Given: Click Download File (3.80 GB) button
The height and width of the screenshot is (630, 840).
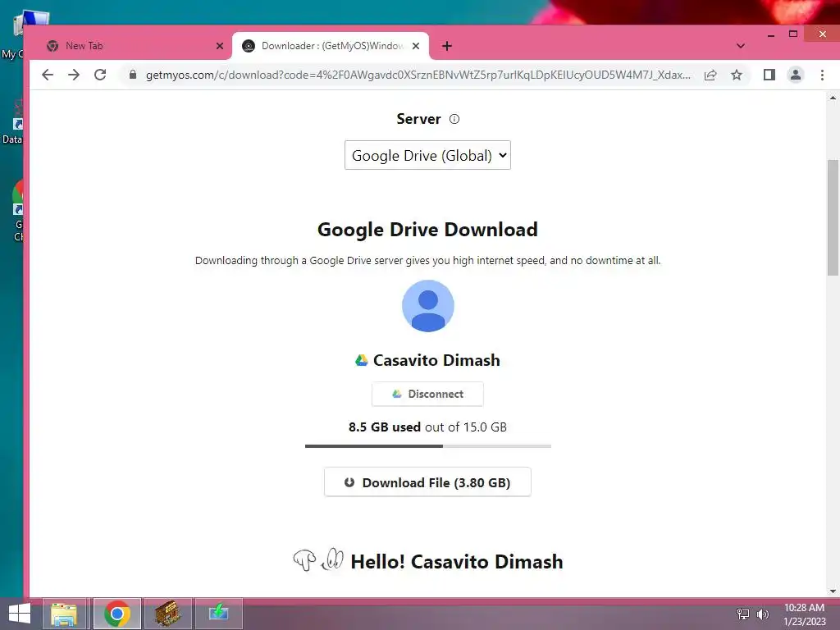Looking at the screenshot, I should (x=427, y=482).
